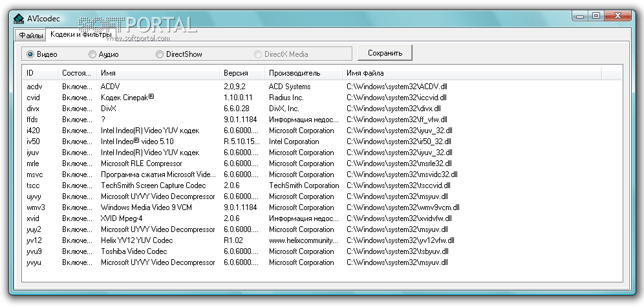Screen dimensions: 644x307
Task: Click file path C:\Windows\system32\ff_vfw.dll
Action: coord(397,120)
